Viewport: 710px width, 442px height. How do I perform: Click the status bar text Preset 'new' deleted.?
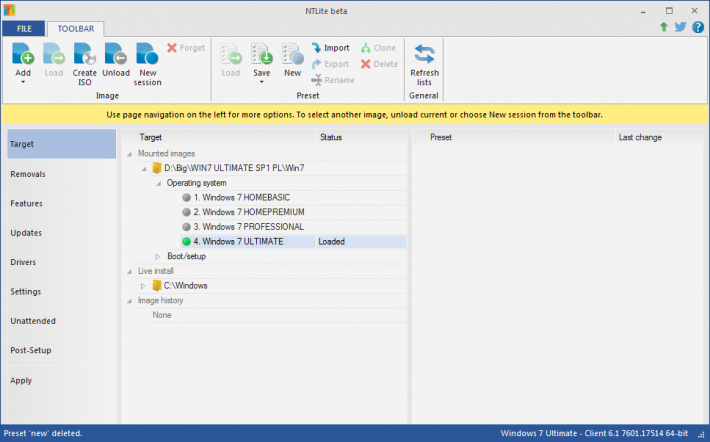tap(43, 433)
